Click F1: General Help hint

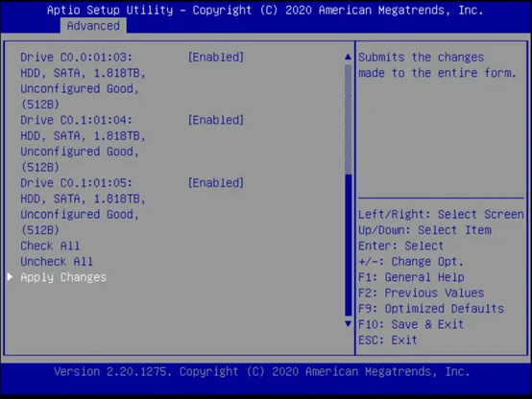(411, 277)
